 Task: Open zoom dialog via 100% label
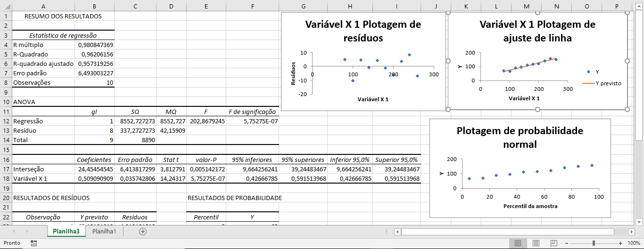tap(634, 243)
